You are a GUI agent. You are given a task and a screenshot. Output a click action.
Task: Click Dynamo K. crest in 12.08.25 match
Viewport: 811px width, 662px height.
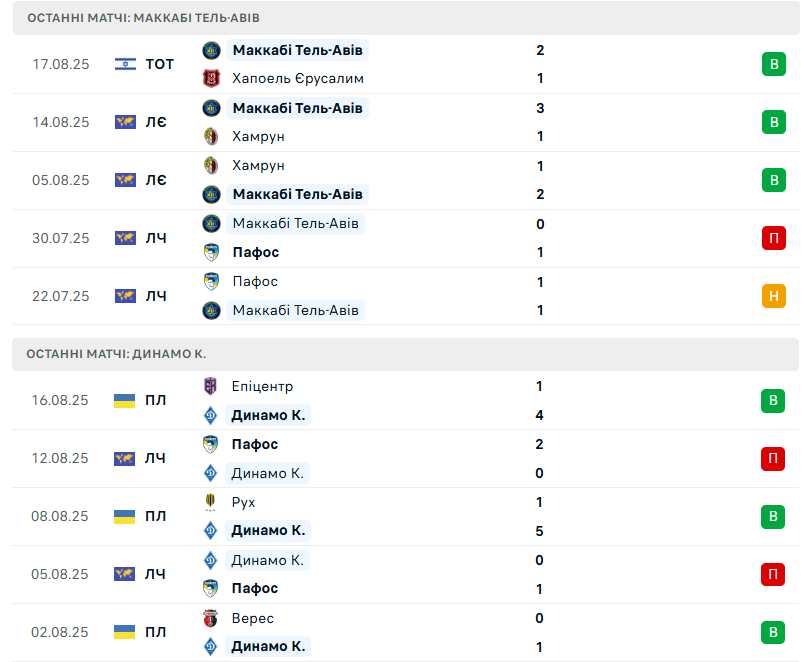coord(211,473)
